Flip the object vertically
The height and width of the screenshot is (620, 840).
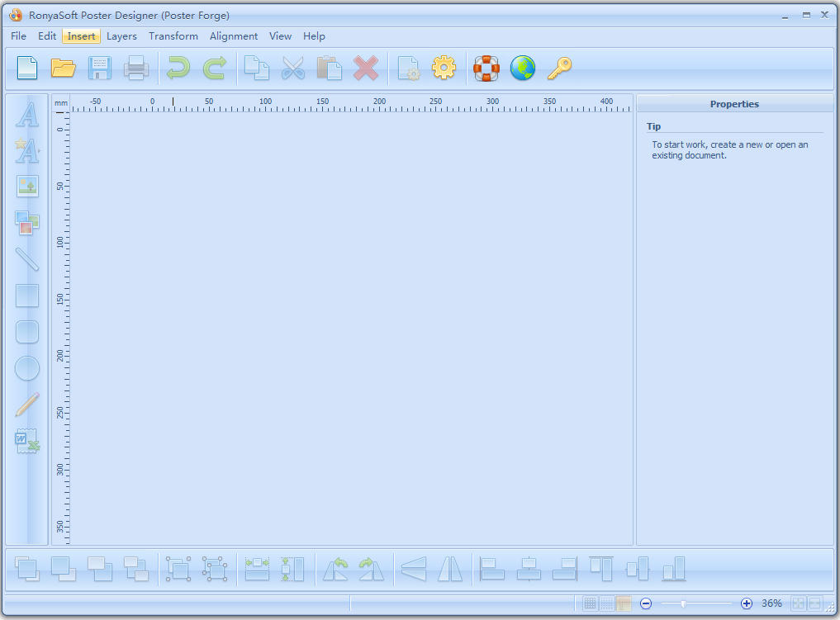pos(414,569)
